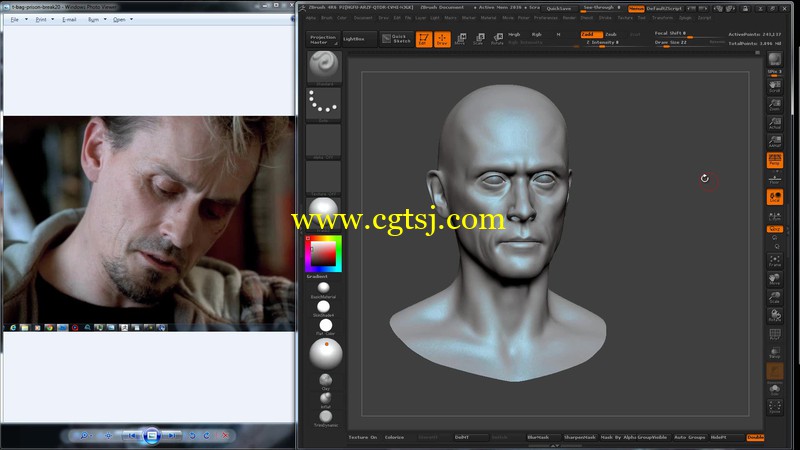The width and height of the screenshot is (800, 450).
Task: Open the Open dropdown in Photo Viewer
Action: coord(122,19)
